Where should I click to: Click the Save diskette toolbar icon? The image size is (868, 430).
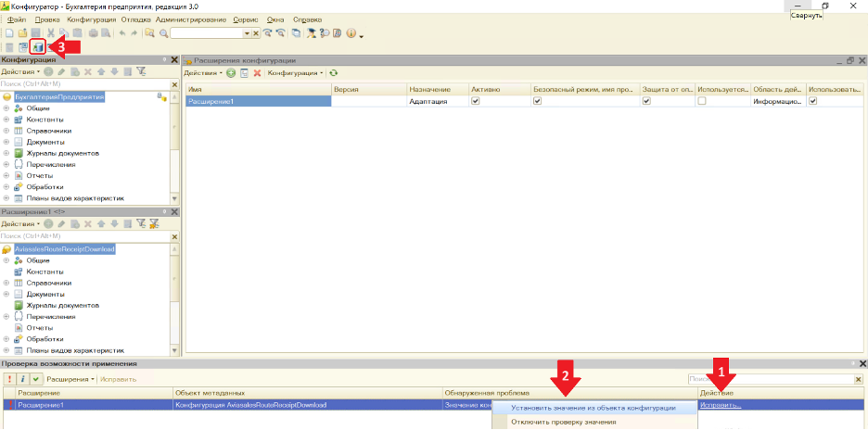click(35, 33)
